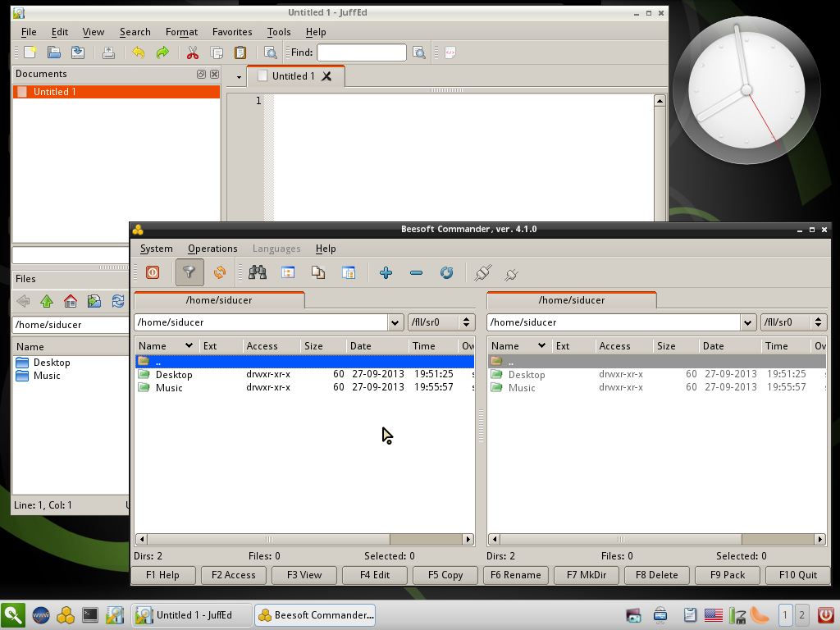Click the Go up green arrow in Files panel
840x630 pixels.
tap(47, 301)
